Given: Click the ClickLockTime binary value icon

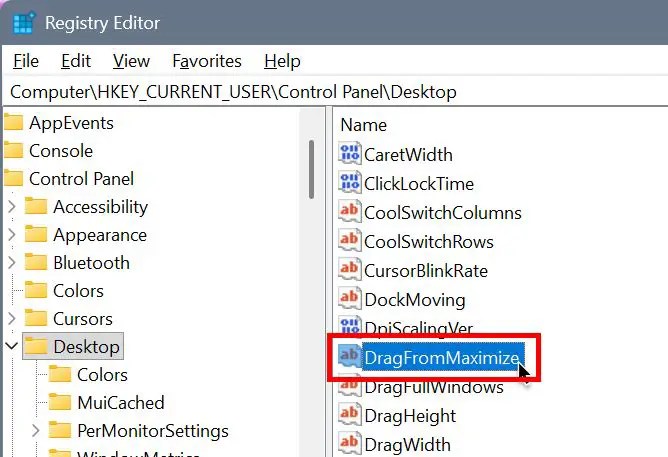Looking at the screenshot, I should pos(350,183).
